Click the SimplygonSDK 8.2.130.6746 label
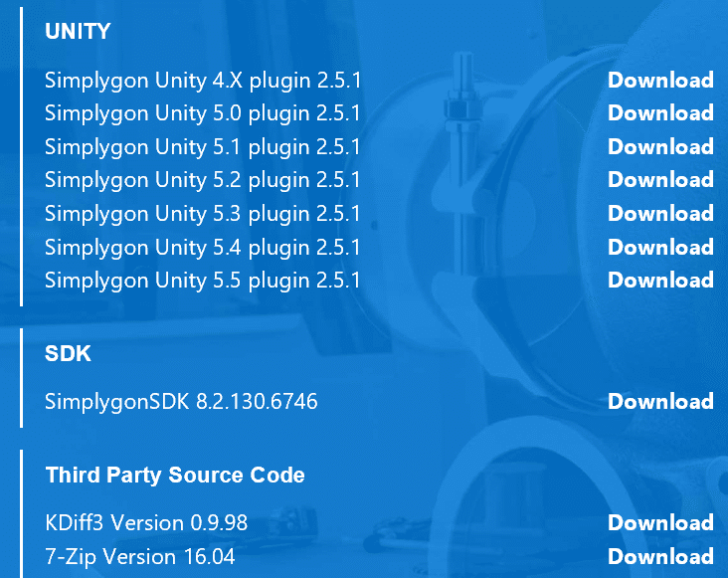This screenshot has width=728, height=578. (x=181, y=402)
